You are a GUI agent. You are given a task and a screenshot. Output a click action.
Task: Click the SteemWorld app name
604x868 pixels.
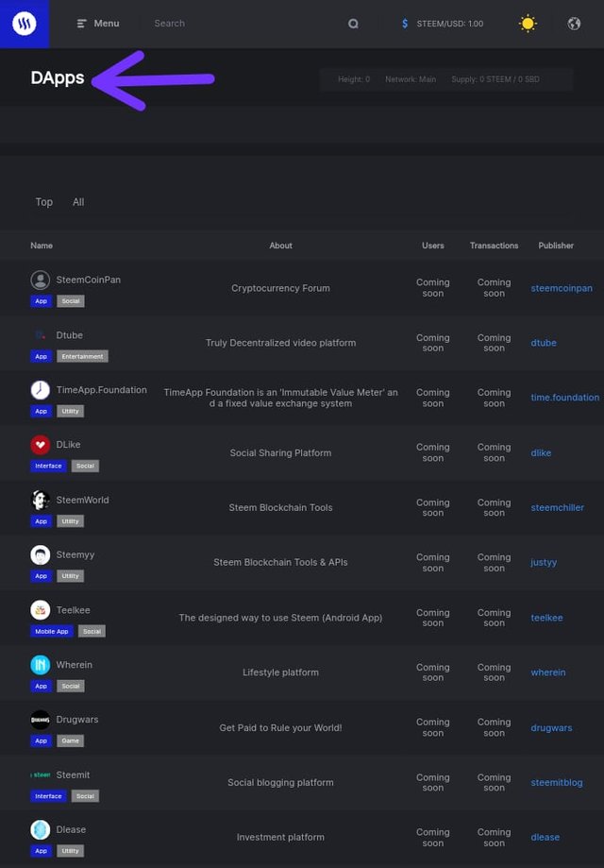(82, 500)
